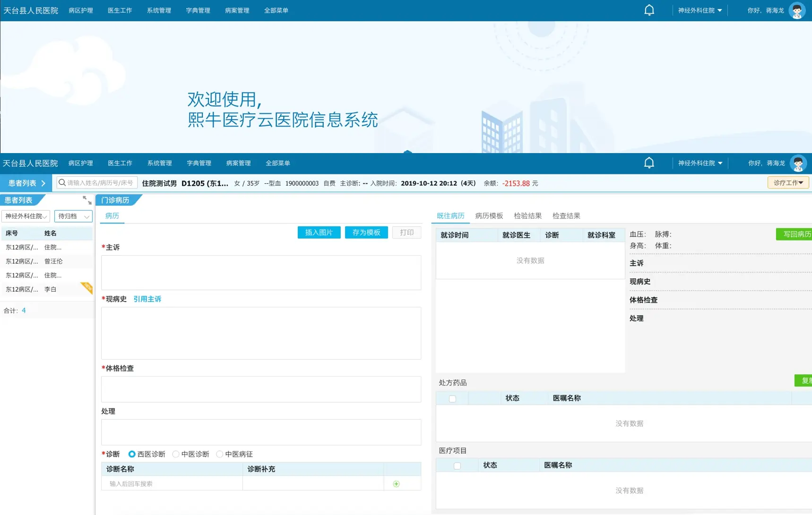Click 姓名 column header in patient list
The image size is (812, 515).
point(51,233)
